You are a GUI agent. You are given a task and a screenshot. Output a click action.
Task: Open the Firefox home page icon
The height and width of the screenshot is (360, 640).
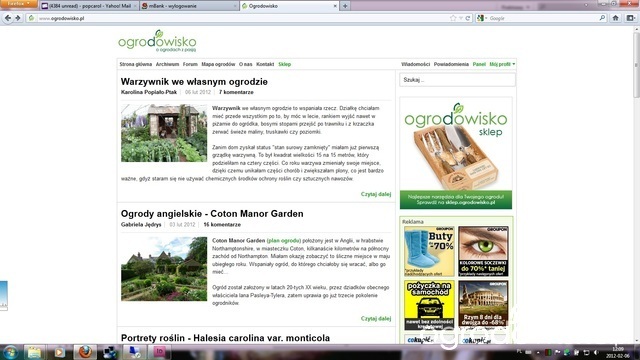click(616, 18)
